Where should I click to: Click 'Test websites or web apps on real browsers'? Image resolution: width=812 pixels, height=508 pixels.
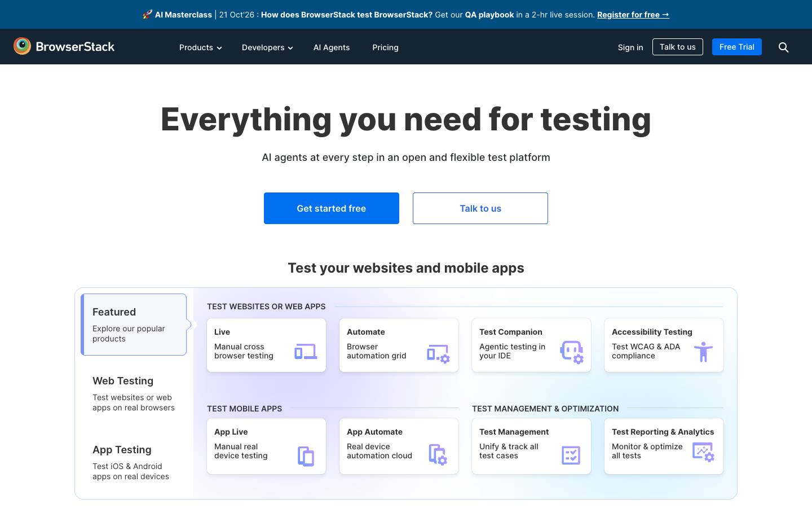click(x=134, y=402)
